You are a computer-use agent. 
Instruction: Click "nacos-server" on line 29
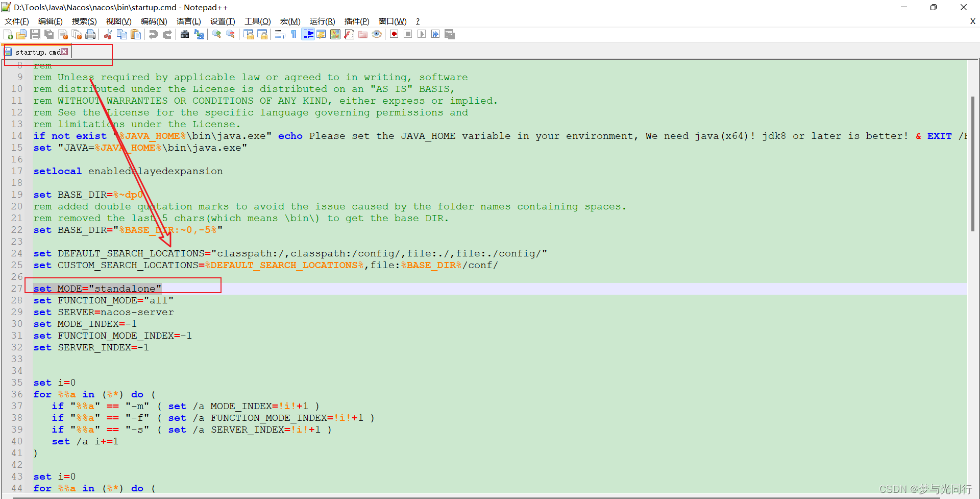point(137,312)
